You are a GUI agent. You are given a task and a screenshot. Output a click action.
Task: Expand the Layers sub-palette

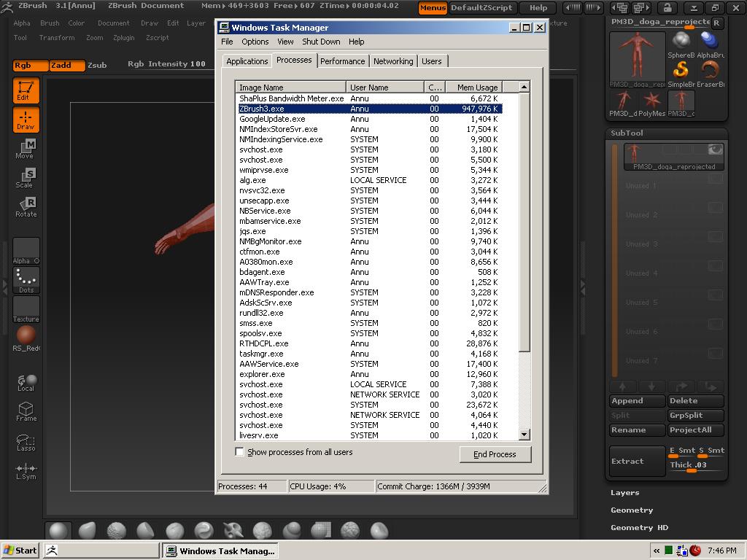click(625, 493)
